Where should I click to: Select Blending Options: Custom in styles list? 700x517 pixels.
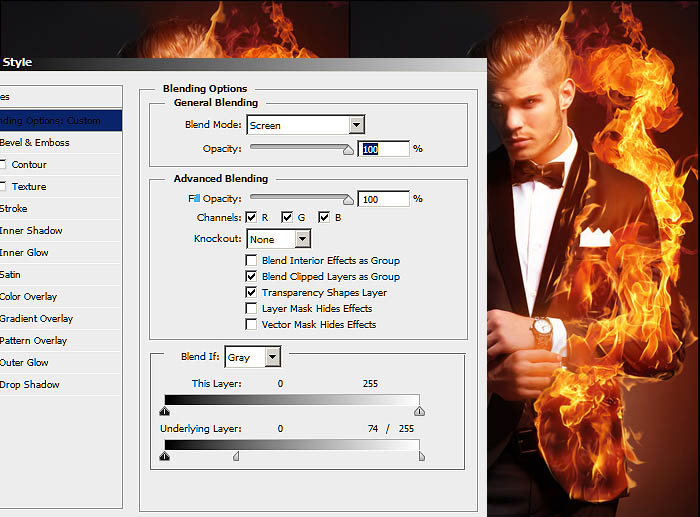[61, 121]
